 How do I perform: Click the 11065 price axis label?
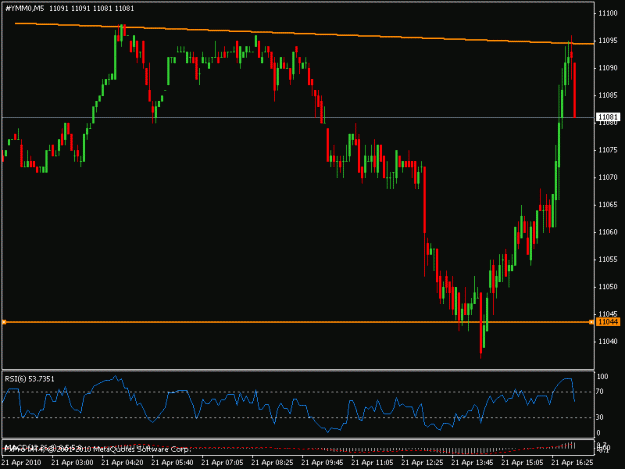tap(608, 205)
